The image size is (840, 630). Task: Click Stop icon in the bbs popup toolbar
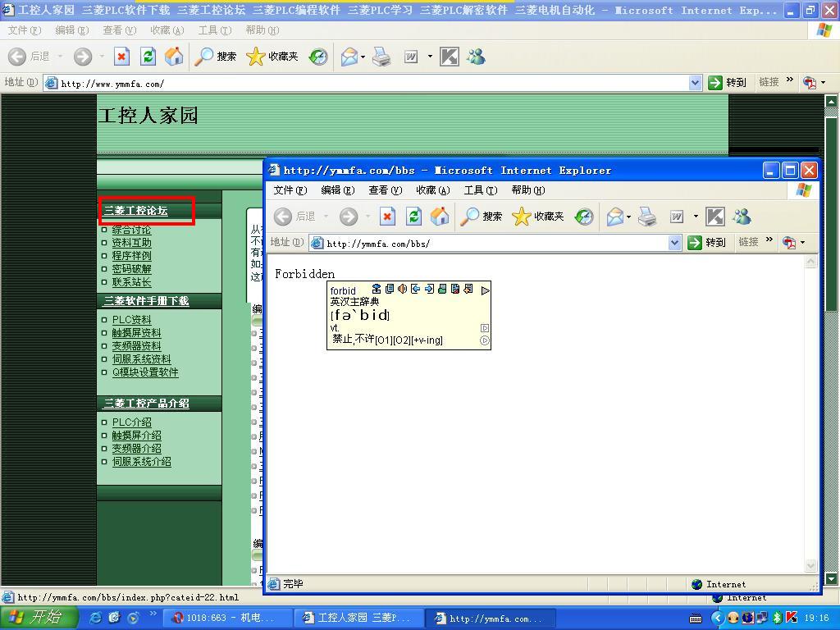point(387,217)
